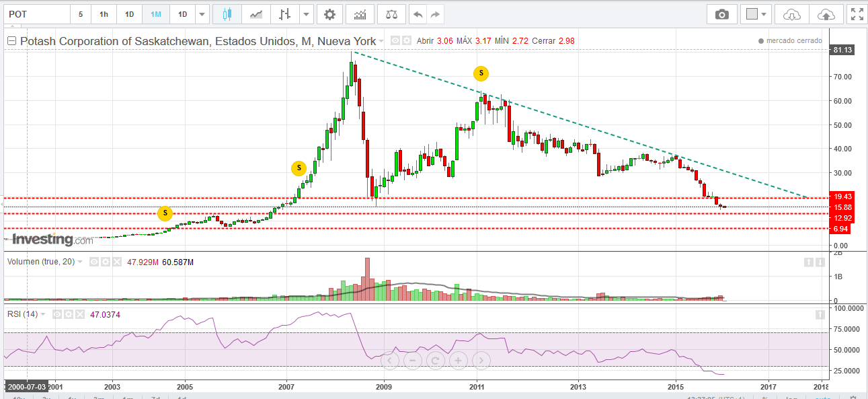Toggle RSI indicator visibility eye

tap(56, 314)
